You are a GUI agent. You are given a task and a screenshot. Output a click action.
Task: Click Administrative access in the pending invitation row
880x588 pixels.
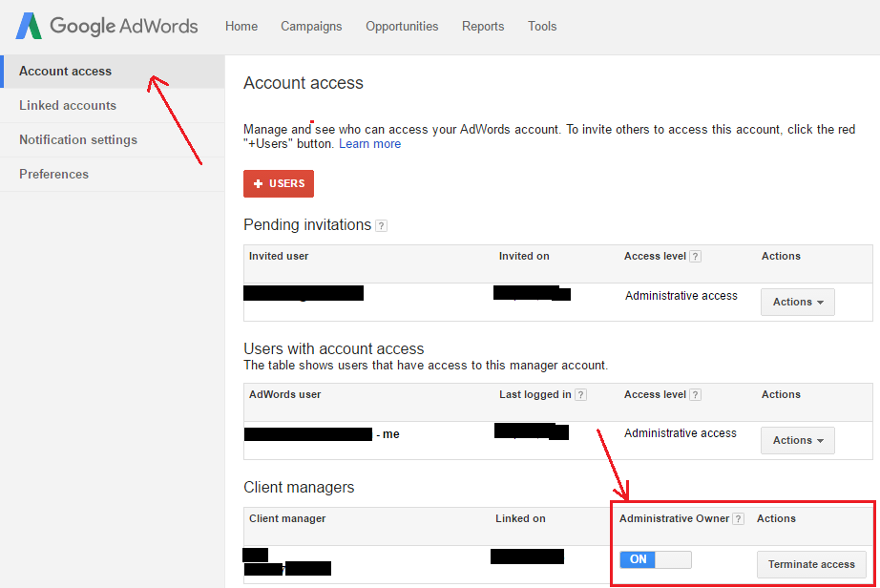(681, 296)
